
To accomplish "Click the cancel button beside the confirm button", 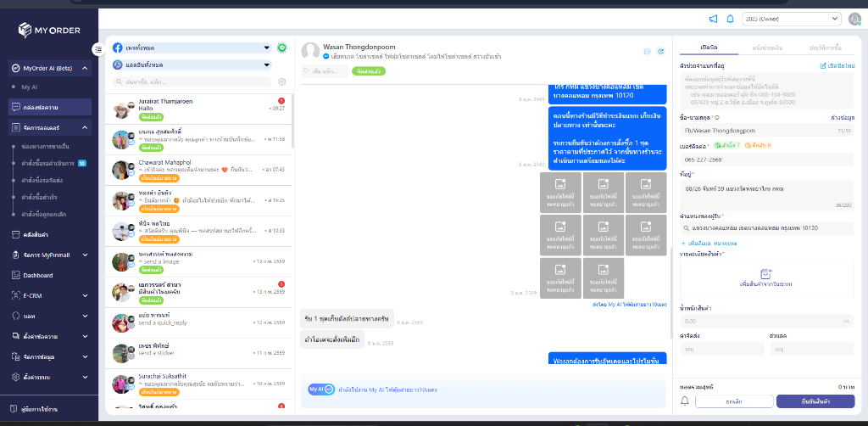I will pos(734,401).
